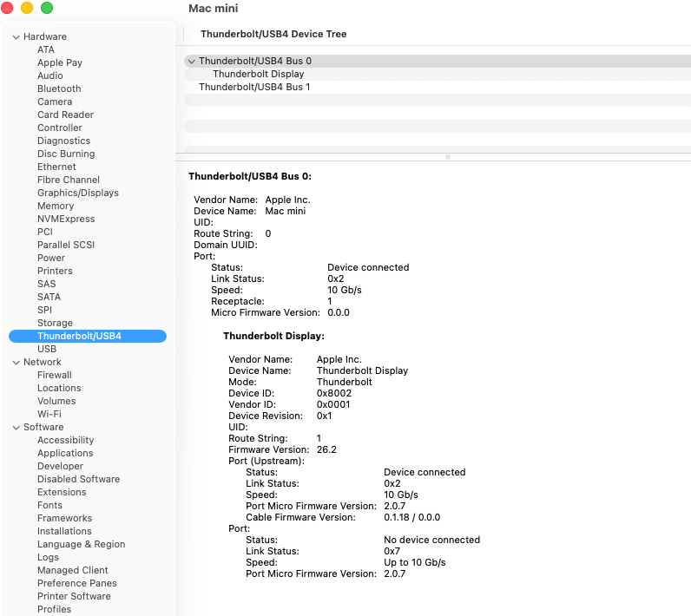
Task: Select Printer Software entry
Action: click(x=74, y=596)
